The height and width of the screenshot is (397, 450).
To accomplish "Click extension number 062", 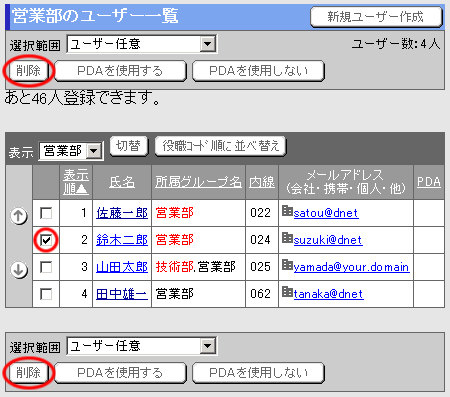I will (260, 294).
